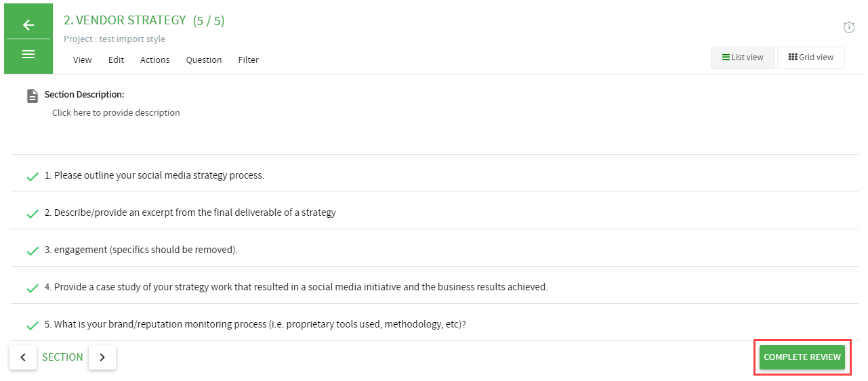Click the checkmark beside question 5

pyautogui.click(x=32, y=326)
